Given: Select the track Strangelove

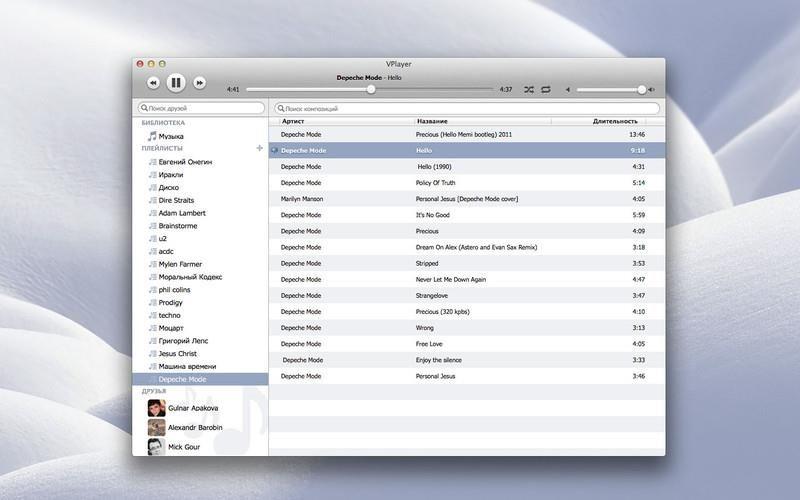Looking at the screenshot, I should (467, 295).
